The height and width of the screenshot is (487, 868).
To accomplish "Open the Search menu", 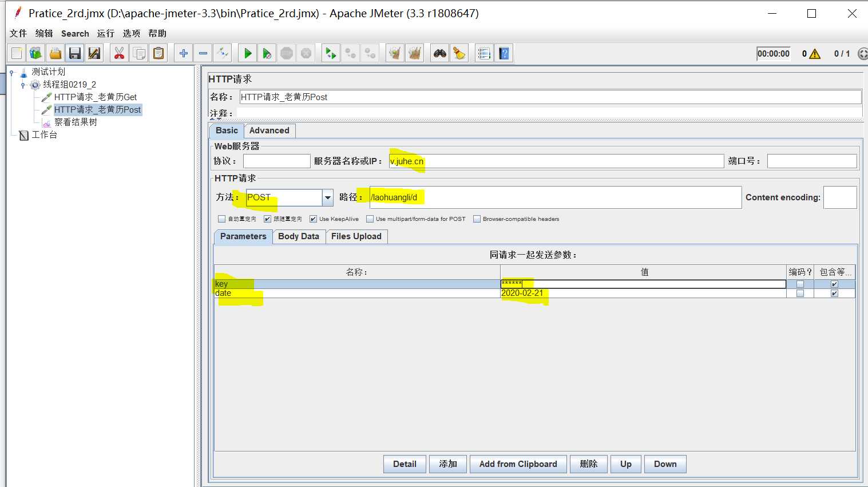I will pos(75,33).
